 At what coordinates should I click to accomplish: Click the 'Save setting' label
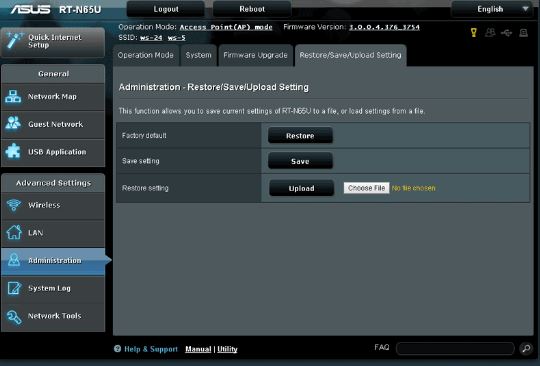(141, 161)
